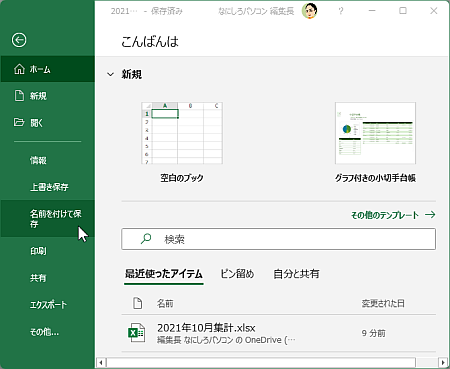Collapse the 新規 section chevron
The height and width of the screenshot is (369, 450).
[110, 74]
